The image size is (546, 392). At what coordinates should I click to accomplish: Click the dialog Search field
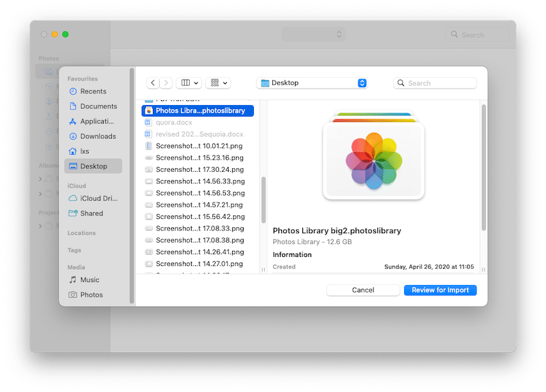435,82
